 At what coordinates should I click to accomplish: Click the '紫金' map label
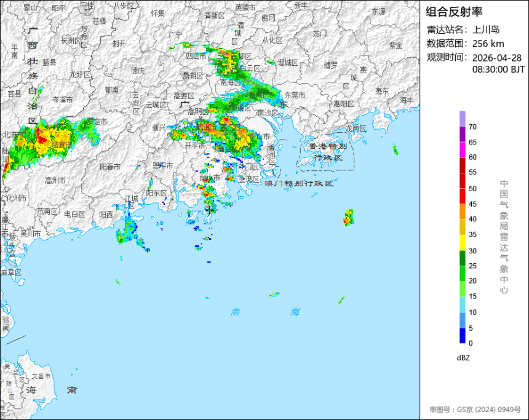(396, 45)
